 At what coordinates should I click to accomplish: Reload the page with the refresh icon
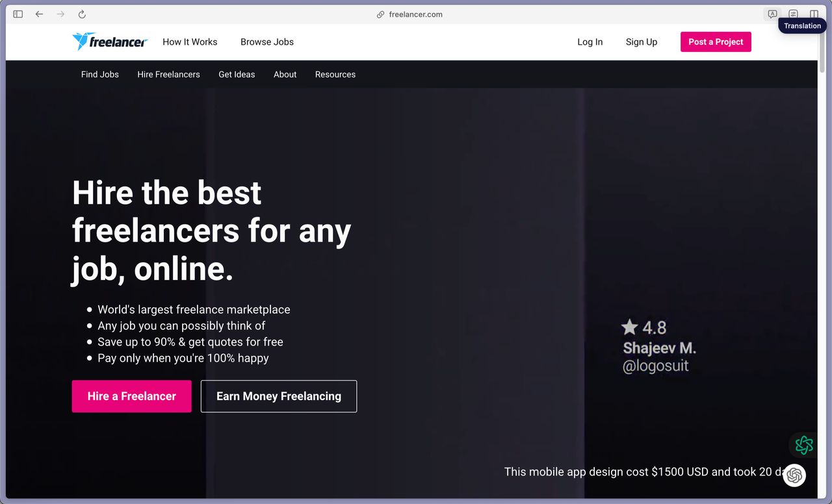coord(82,14)
